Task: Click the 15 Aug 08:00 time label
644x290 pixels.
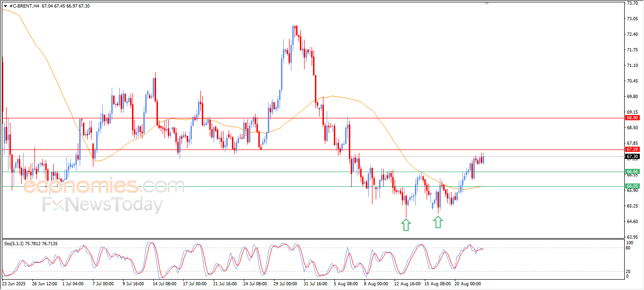Action: [437, 284]
